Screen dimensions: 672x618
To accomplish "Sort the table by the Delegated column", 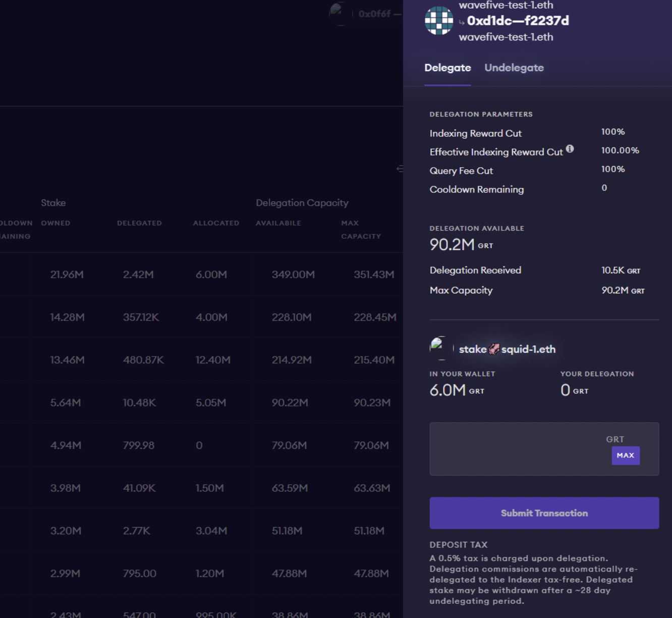I will pyautogui.click(x=139, y=223).
